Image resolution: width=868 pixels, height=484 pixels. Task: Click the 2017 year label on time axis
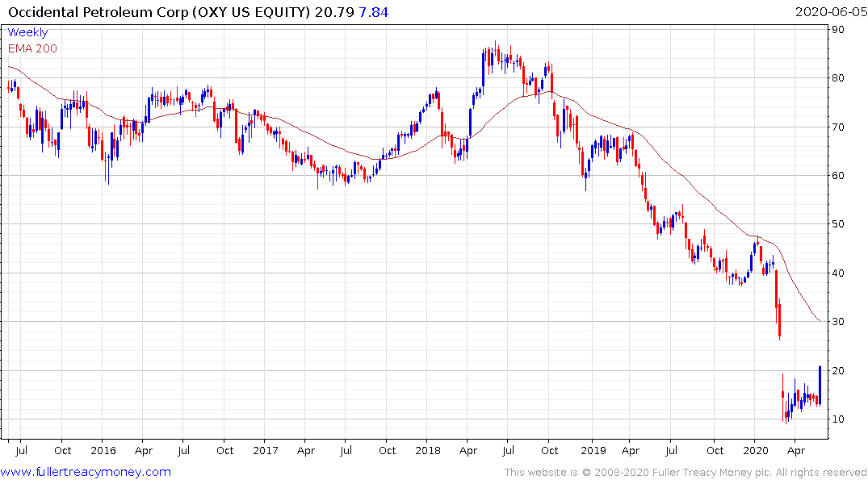(265, 450)
